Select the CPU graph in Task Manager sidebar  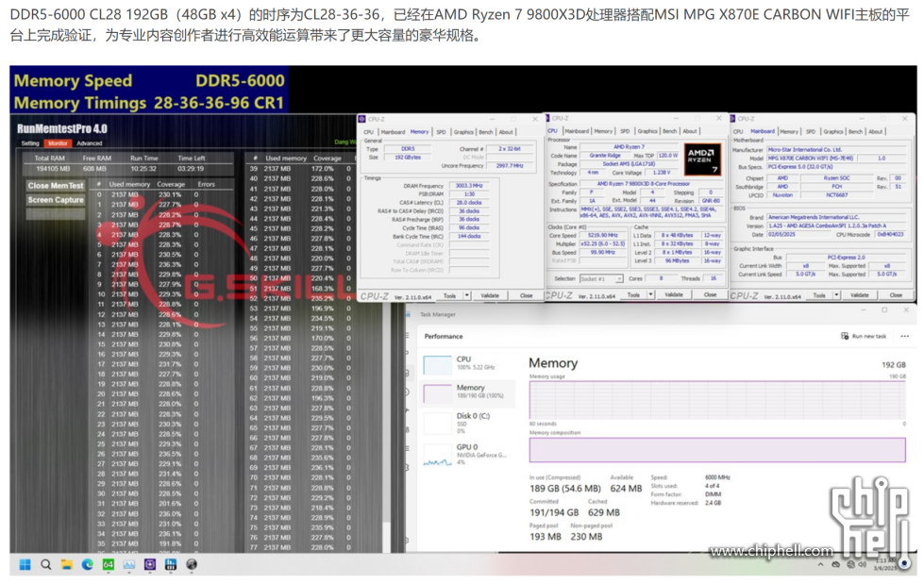(x=437, y=364)
